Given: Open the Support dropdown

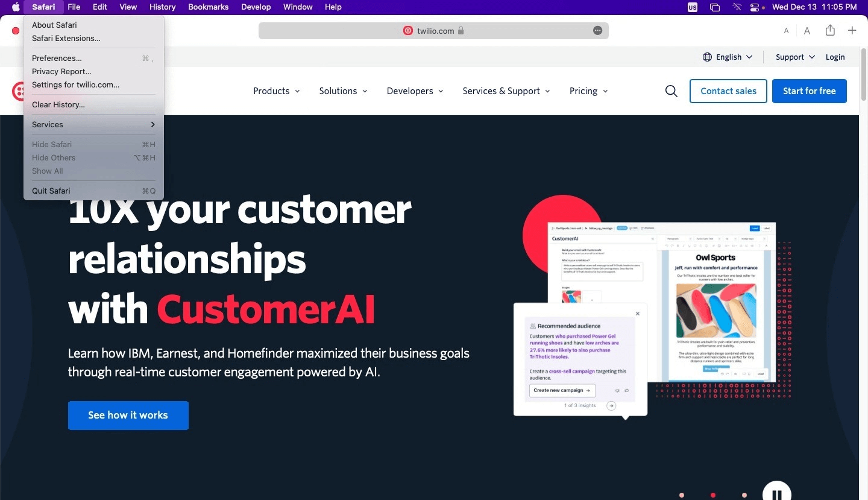Looking at the screenshot, I should 795,57.
